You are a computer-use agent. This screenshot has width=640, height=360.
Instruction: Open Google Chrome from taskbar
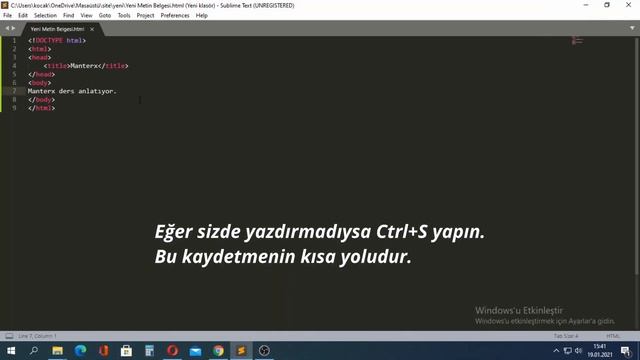click(218, 351)
